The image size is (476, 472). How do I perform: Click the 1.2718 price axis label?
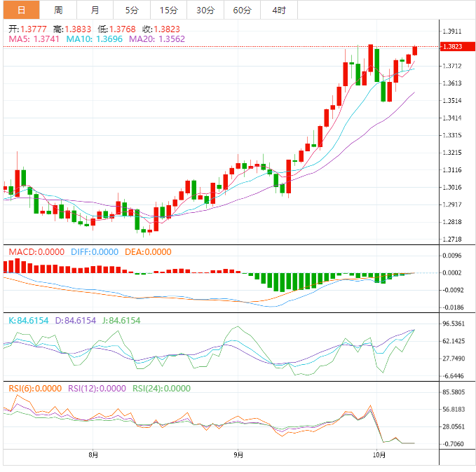coord(452,239)
